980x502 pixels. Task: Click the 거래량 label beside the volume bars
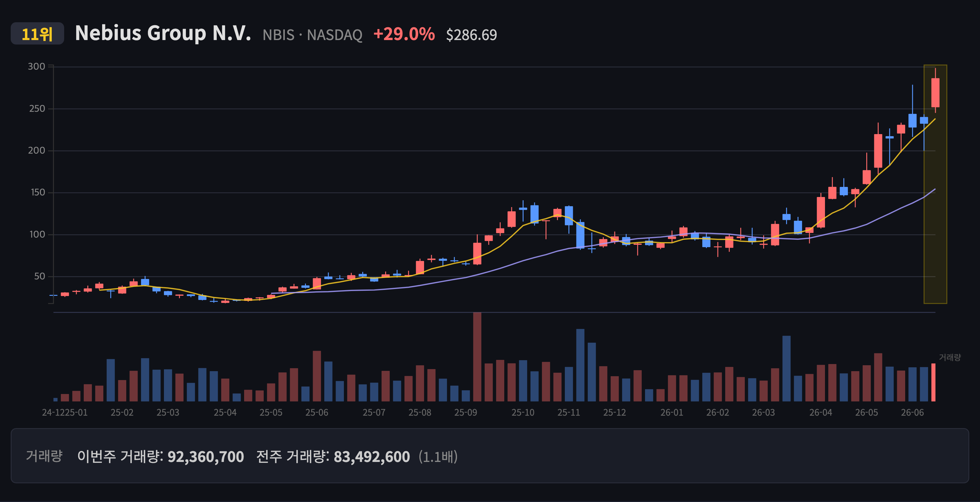(x=950, y=357)
